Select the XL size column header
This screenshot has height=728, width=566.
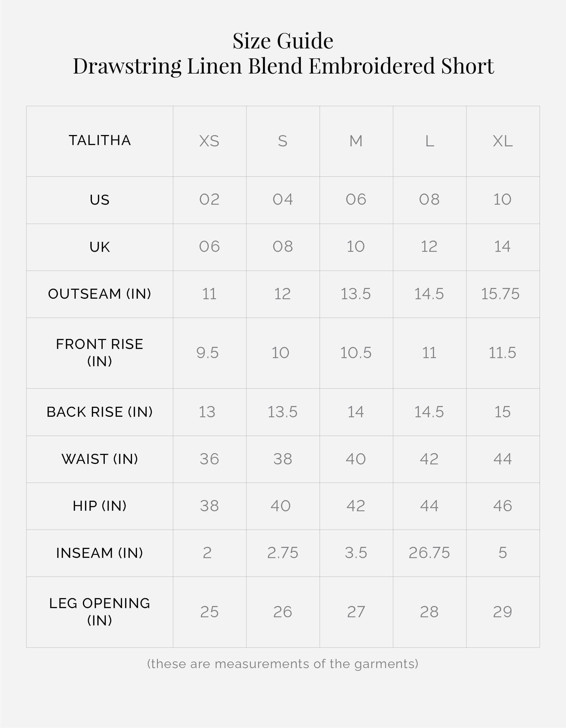pyautogui.click(x=502, y=141)
